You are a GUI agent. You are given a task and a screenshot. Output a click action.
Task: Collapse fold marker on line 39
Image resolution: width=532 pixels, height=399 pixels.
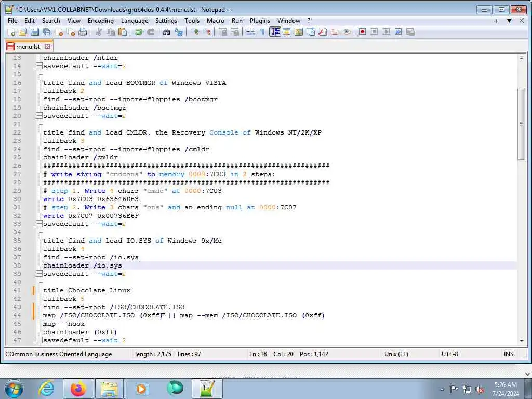[x=39, y=274]
